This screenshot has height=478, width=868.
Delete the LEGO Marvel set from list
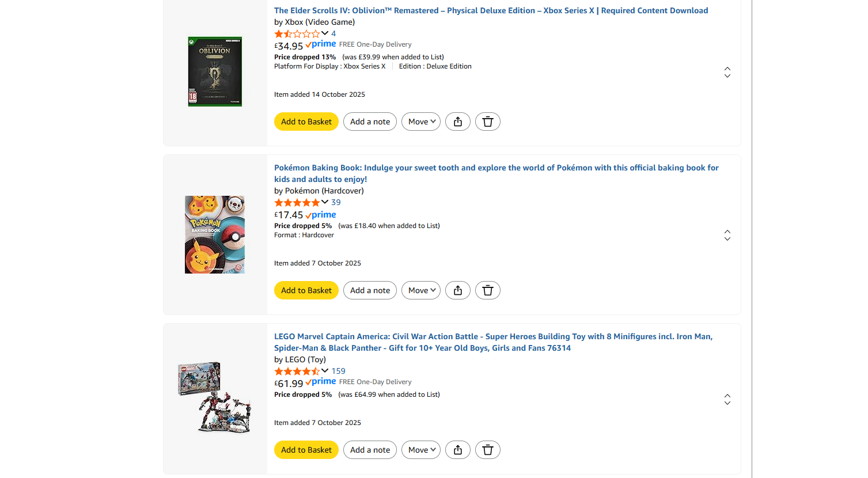[x=488, y=450]
